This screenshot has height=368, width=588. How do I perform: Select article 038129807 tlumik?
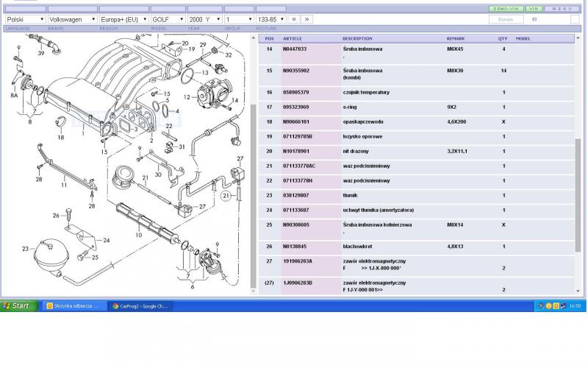(x=296, y=195)
